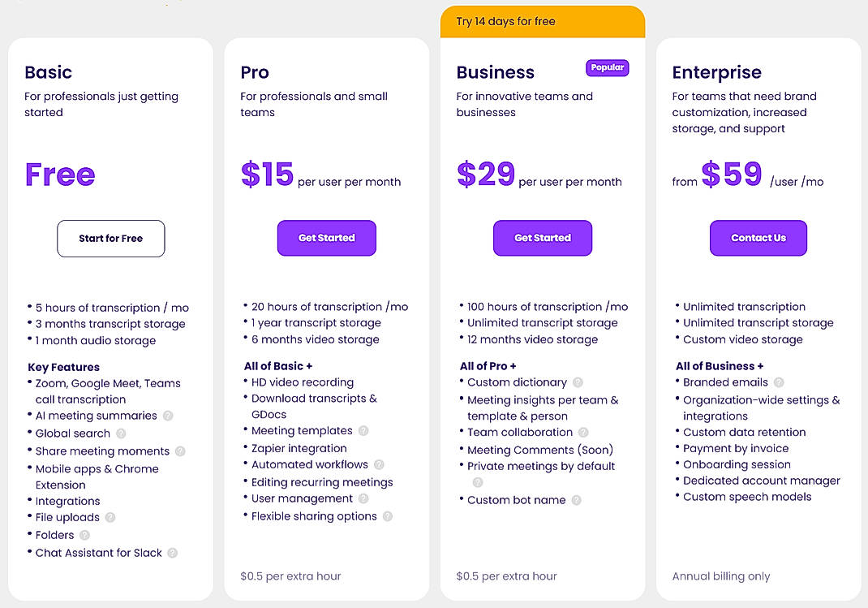Open the Private meetings by default tooltip icon

[x=478, y=481]
